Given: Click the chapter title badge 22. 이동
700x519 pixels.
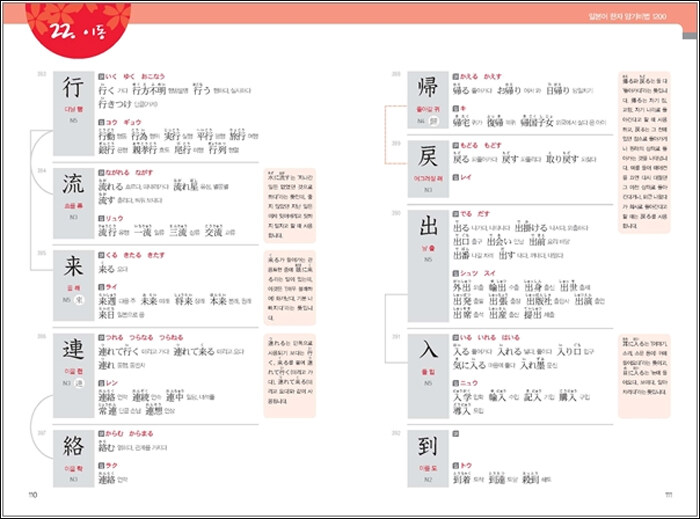Looking at the screenshot, I should 78,30.
